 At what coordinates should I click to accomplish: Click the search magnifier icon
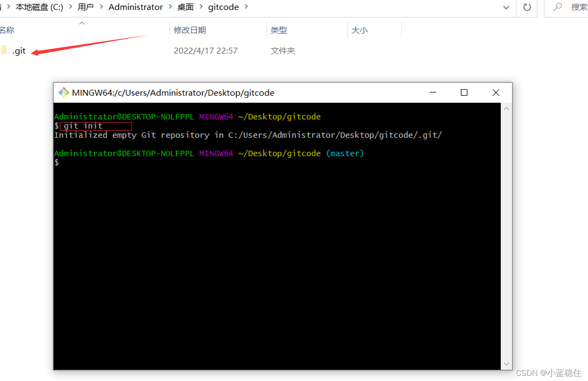pyautogui.click(x=558, y=7)
